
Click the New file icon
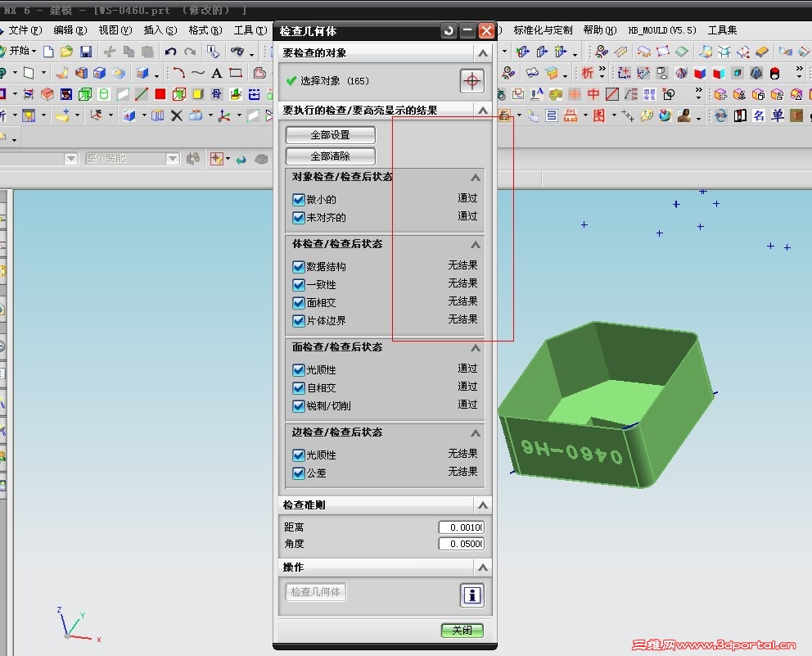click(48, 52)
